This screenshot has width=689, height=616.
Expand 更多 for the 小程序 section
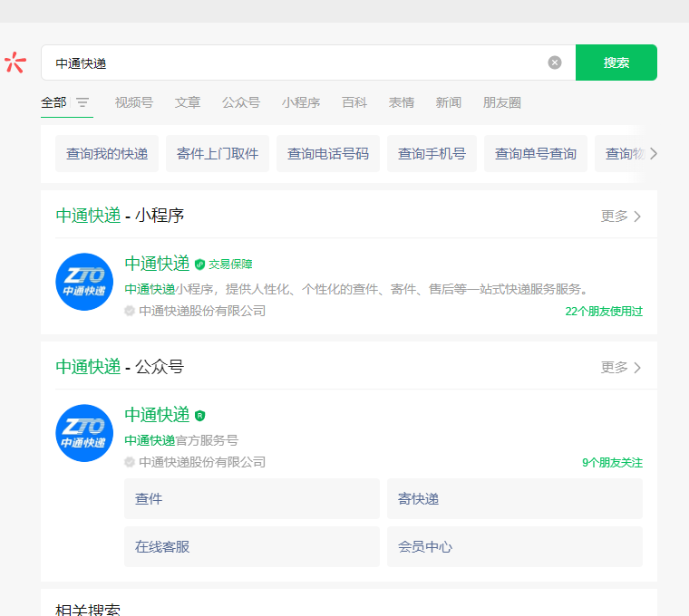pos(621,217)
